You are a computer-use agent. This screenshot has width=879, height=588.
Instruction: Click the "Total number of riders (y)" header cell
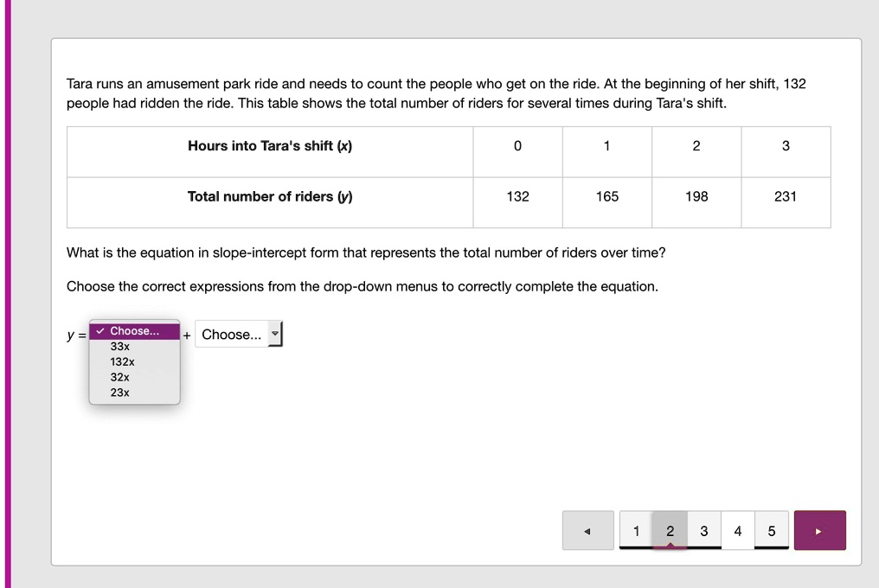coord(269,196)
